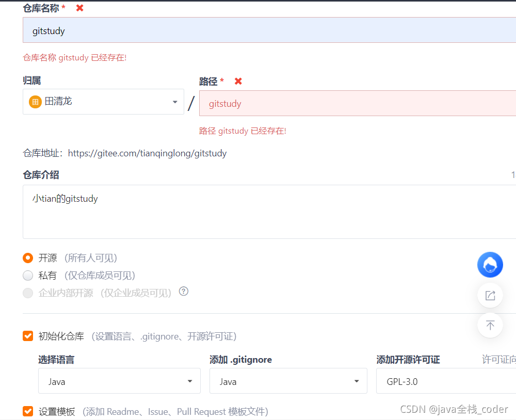Click the red X next to 仓库名称

click(79, 8)
